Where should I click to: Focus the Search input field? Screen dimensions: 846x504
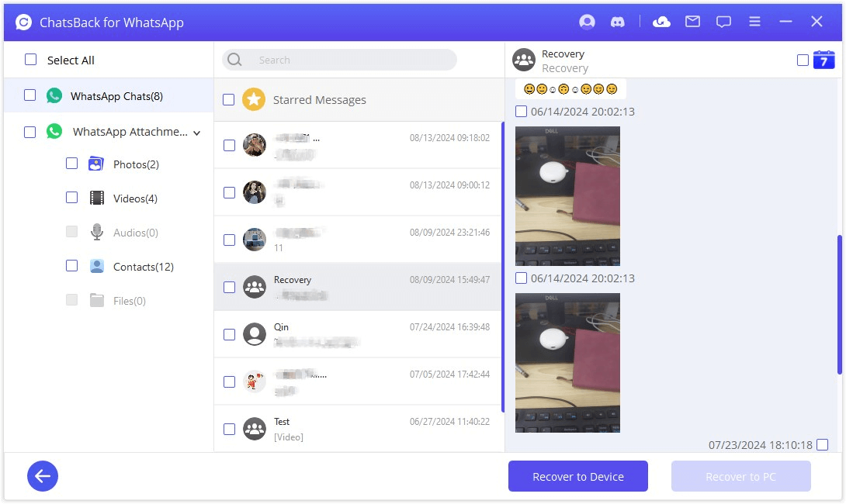(339, 59)
